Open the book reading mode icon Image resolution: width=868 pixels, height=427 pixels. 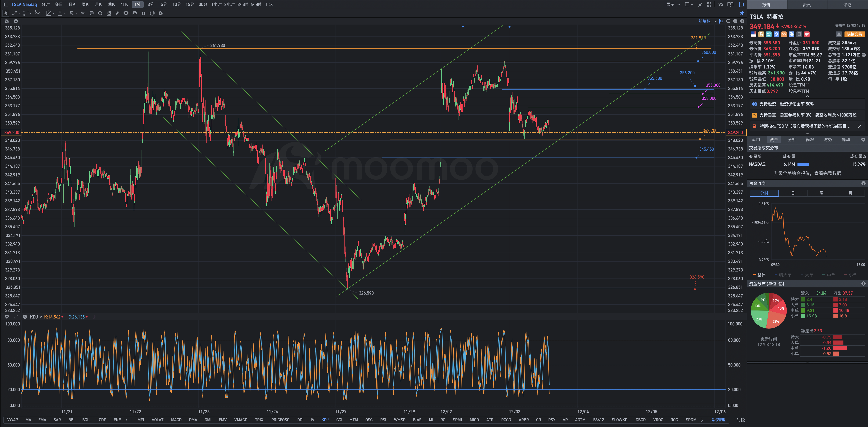(x=731, y=4)
